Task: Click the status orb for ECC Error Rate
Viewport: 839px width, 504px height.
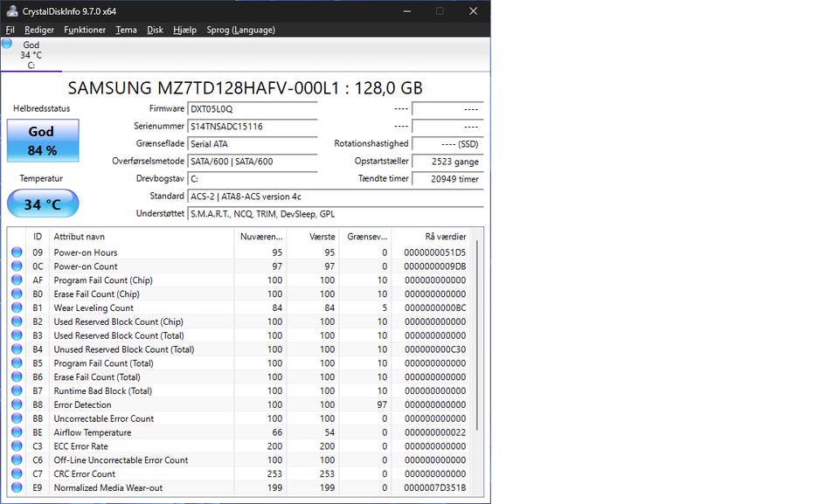Action: tap(17, 446)
